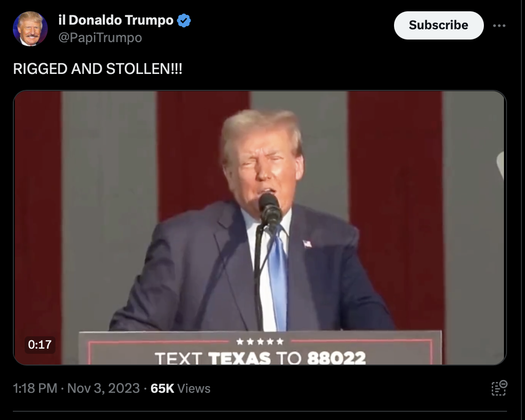The width and height of the screenshot is (525, 420).
Task: Click the microphone shown in the video
Action: coord(270,209)
